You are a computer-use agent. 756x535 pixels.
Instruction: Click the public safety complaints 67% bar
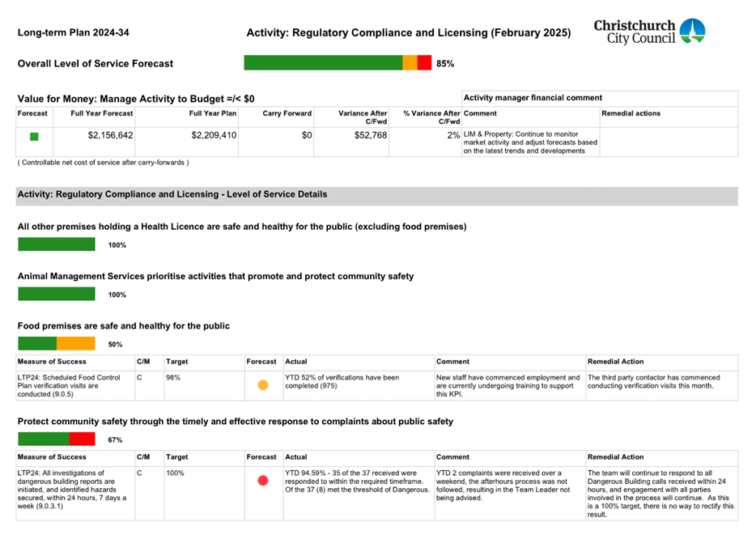coord(57,439)
